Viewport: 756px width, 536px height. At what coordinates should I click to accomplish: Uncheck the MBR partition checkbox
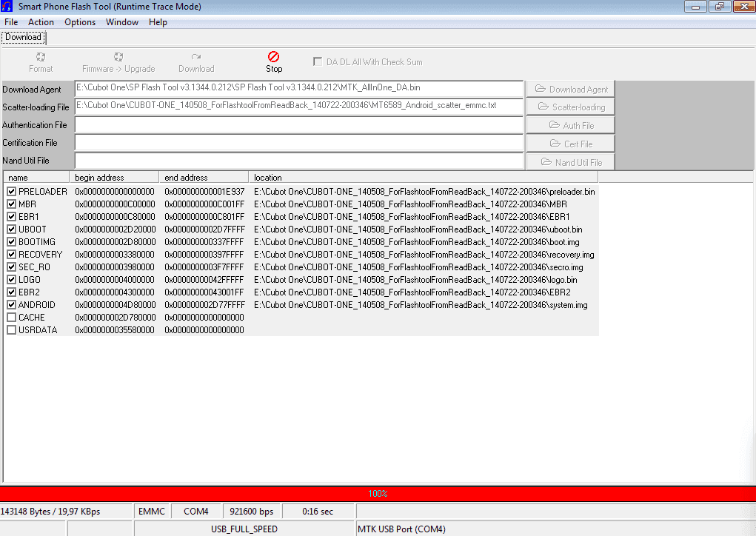point(12,204)
